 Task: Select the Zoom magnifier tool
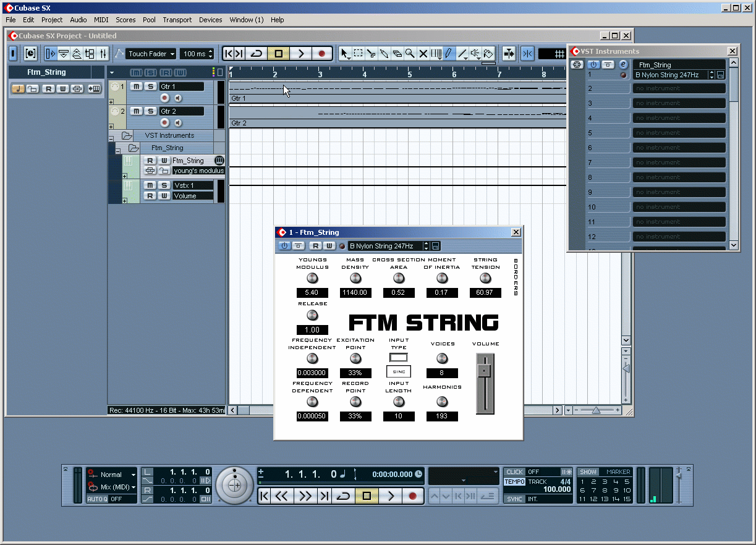click(410, 54)
